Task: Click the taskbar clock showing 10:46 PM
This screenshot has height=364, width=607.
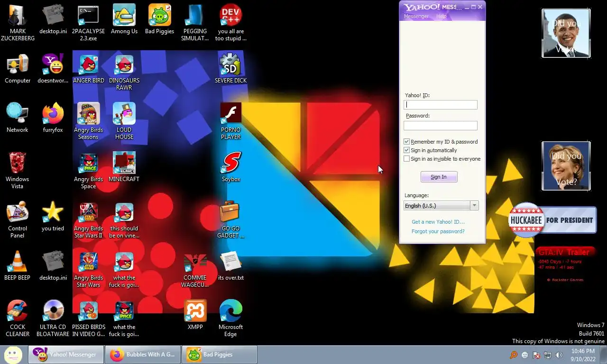Action: tap(583, 355)
